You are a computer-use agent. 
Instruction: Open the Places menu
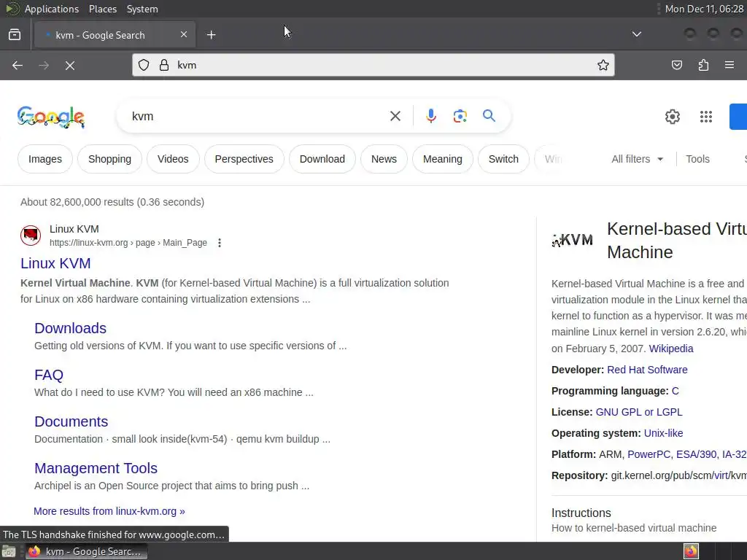click(102, 9)
